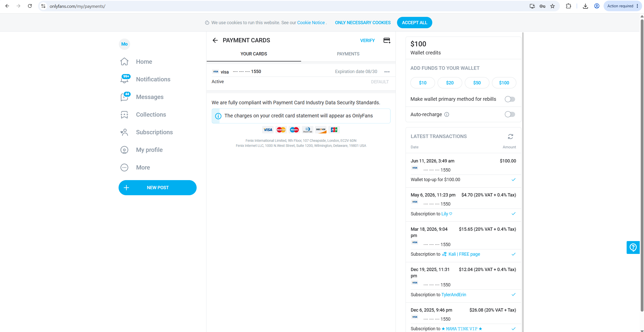Viewport: 644px width, 332px height.
Task: Click the add new card icon
Action: click(387, 40)
